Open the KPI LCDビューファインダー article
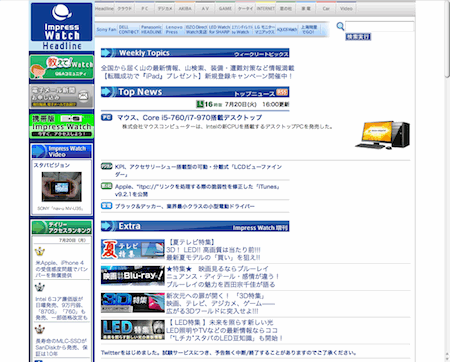The width and height of the screenshot is (450, 362). pos(198,170)
